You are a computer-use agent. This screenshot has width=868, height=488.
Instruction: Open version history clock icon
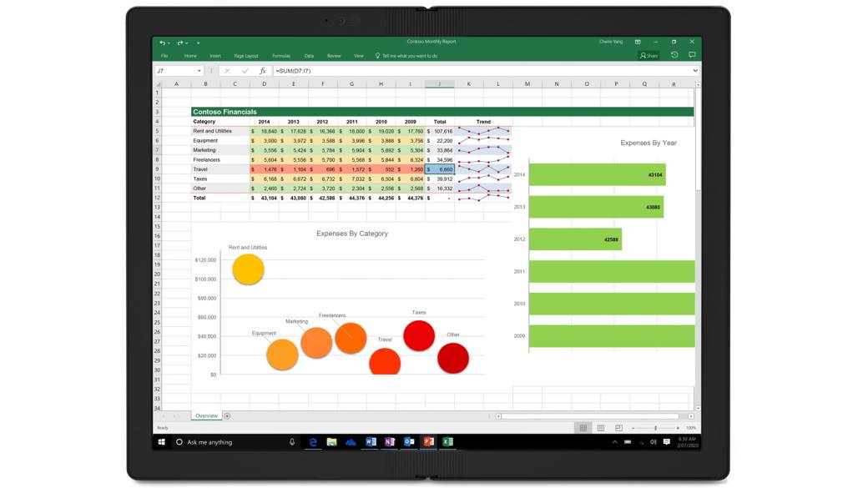674,55
